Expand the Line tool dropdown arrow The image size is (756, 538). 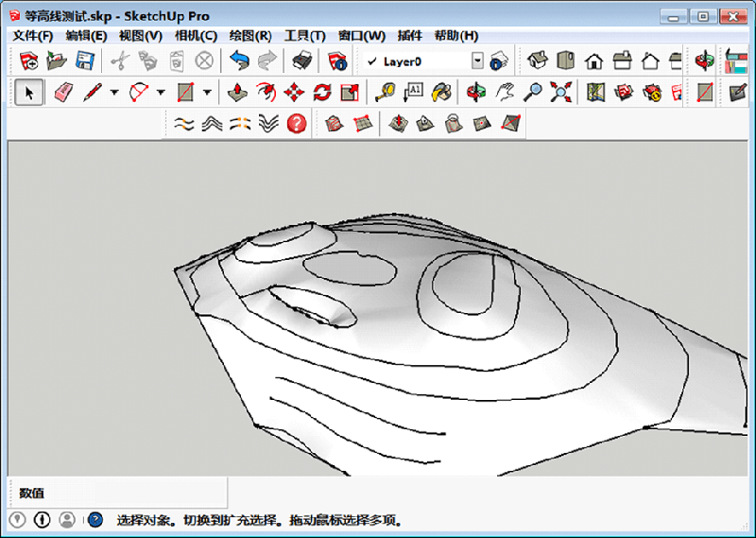(113, 92)
